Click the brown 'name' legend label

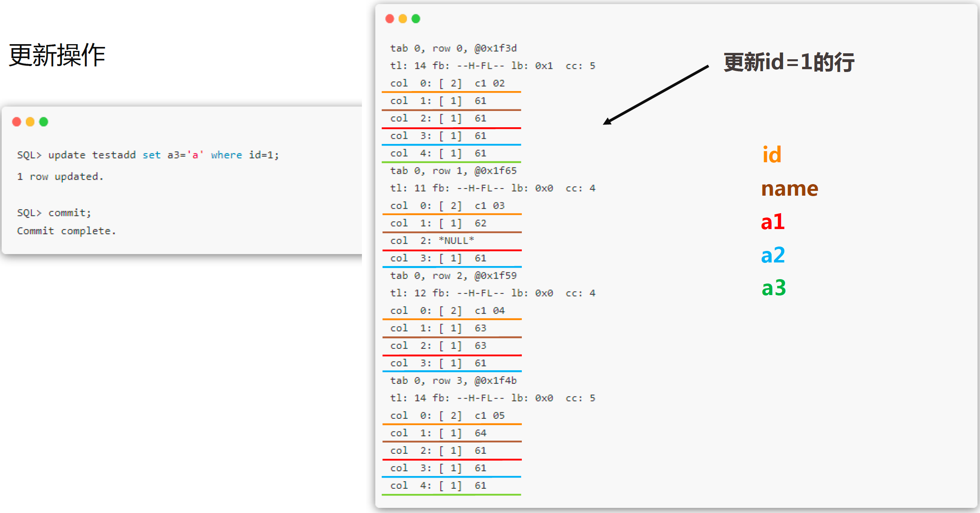790,188
